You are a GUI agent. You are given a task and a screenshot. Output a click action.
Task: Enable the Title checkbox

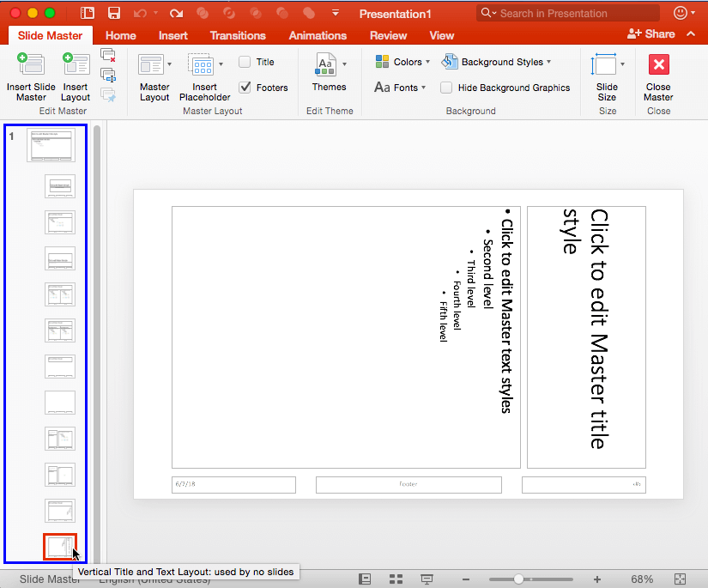point(245,62)
